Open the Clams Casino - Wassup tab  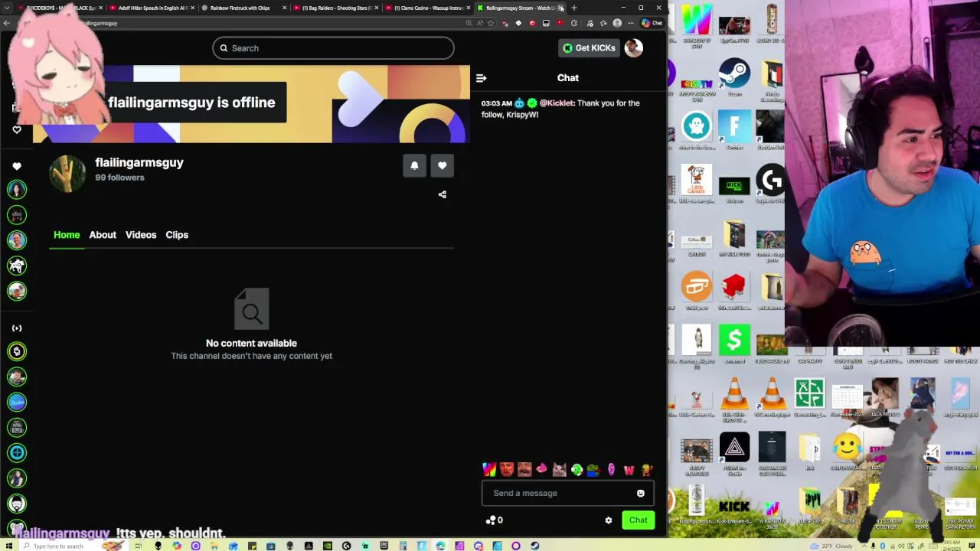pyautogui.click(x=427, y=8)
